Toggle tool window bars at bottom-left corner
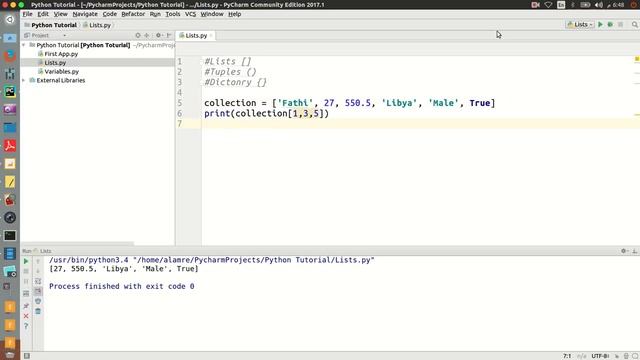Image resolution: width=640 pixels, height=360 pixels. click(x=27, y=356)
